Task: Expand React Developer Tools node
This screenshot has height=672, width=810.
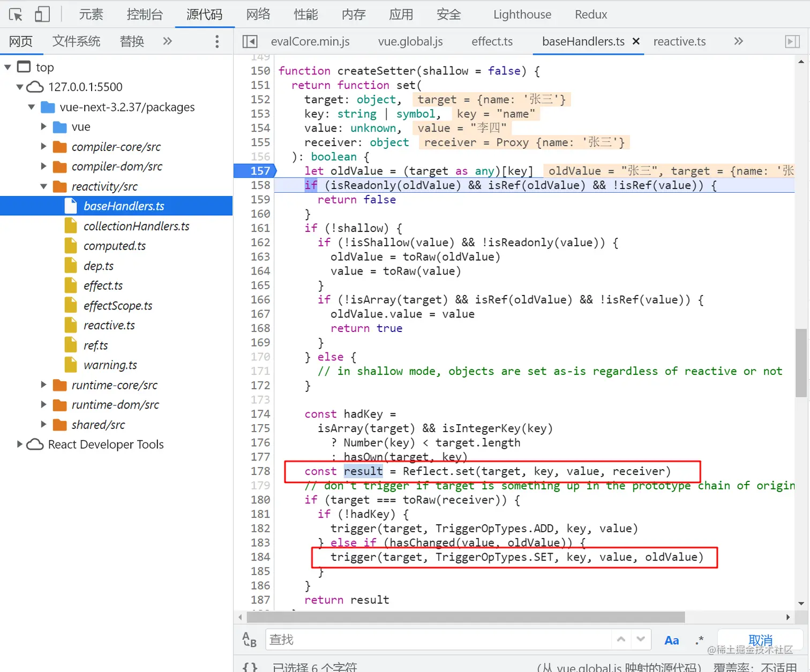Action: [x=20, y=444]
